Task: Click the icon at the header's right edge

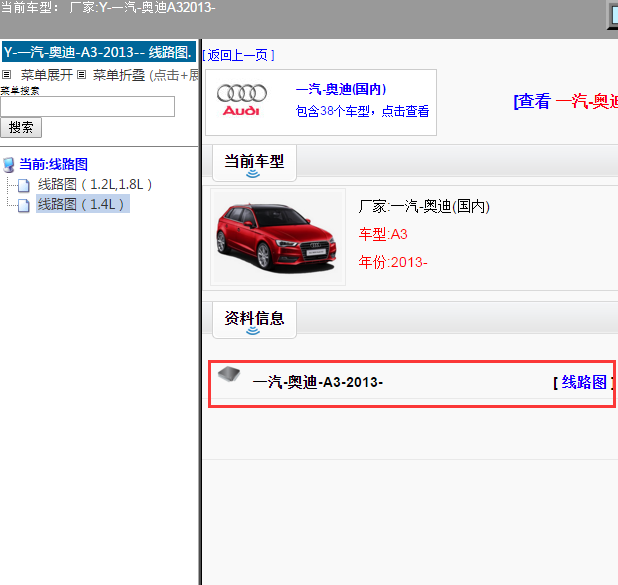Action: (612, 15)
